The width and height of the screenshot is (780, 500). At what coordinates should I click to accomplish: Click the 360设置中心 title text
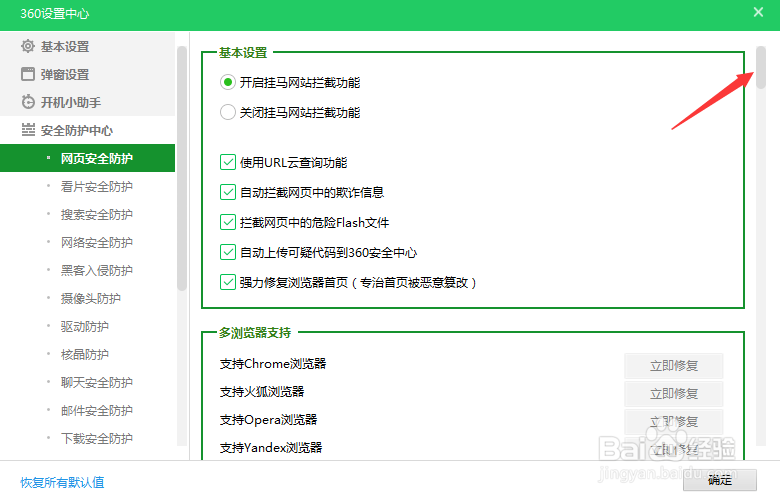coord(55,13)
